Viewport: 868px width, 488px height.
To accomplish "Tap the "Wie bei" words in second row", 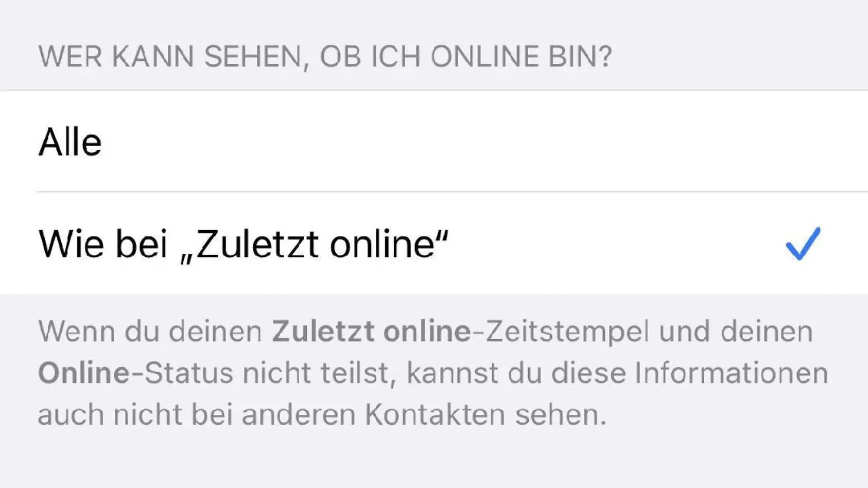I will point(103,243).
